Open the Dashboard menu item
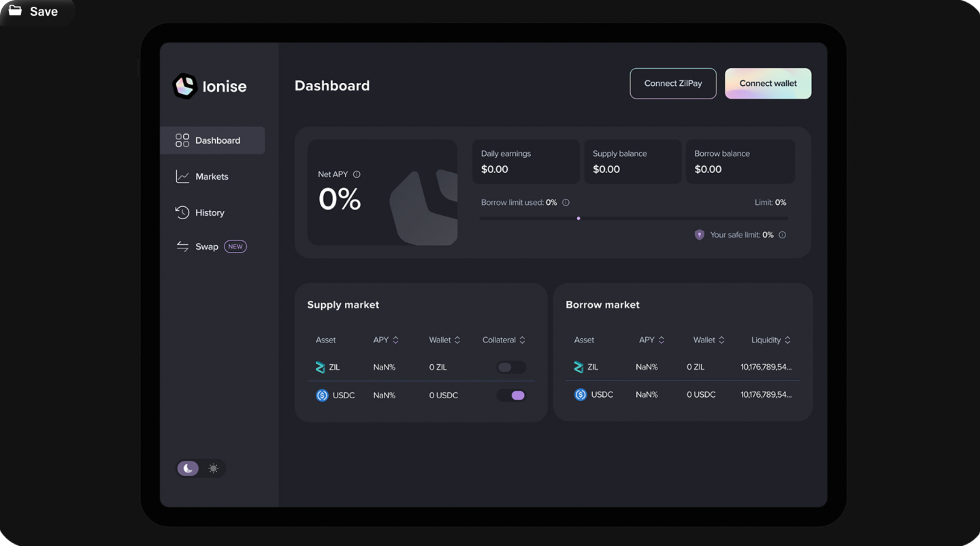Screen dimensions: 980x546 click(x=212, y=140)
